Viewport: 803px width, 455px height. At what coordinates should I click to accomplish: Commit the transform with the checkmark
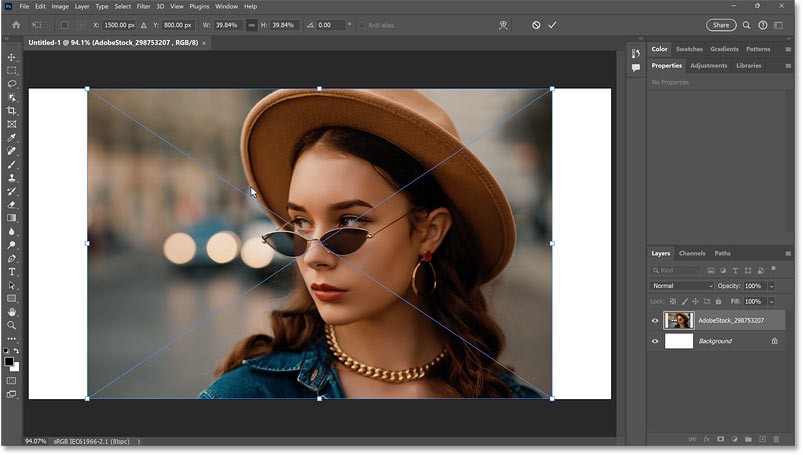(x=552, y=24)
